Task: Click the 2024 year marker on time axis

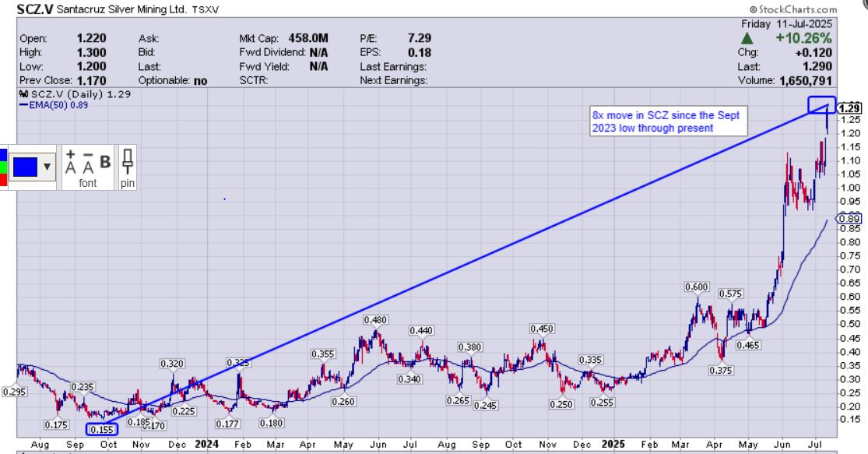Action: 206,444
